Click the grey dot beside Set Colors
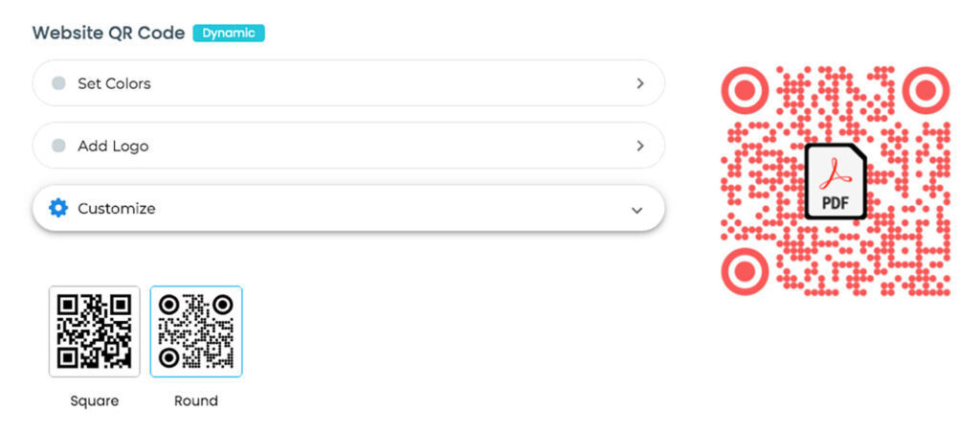Image resolution: width=980 pixels, height=434 pixels. coord(58,83)
